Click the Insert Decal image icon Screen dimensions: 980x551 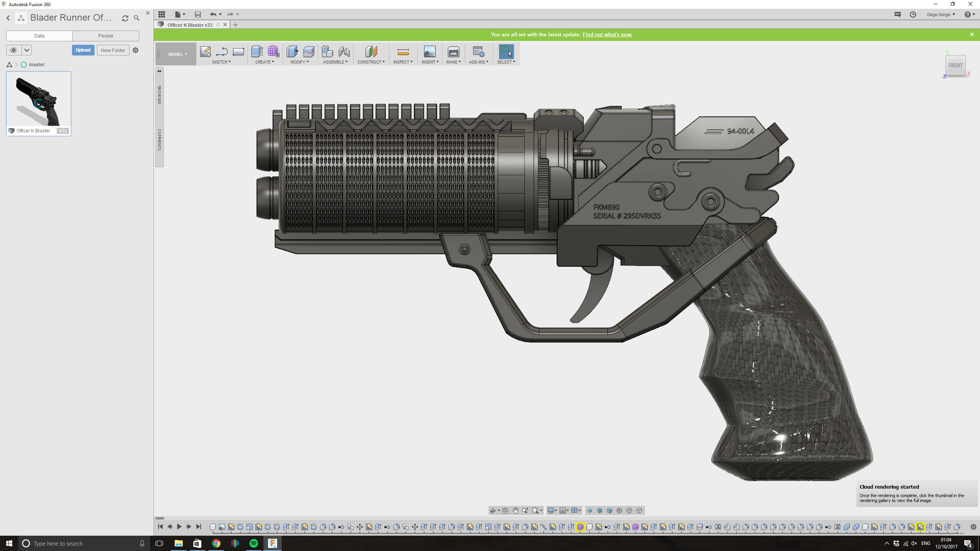pyautogui.click(x=430, y=51)
